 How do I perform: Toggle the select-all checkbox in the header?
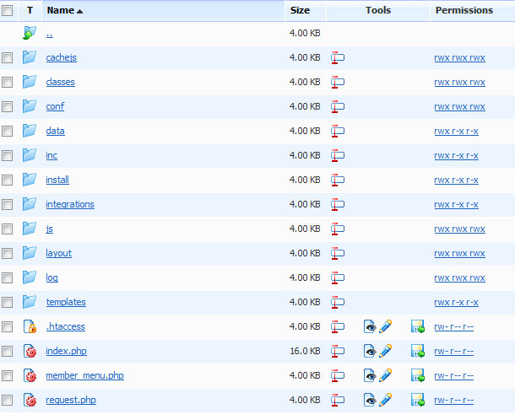(x=8, y=10)
